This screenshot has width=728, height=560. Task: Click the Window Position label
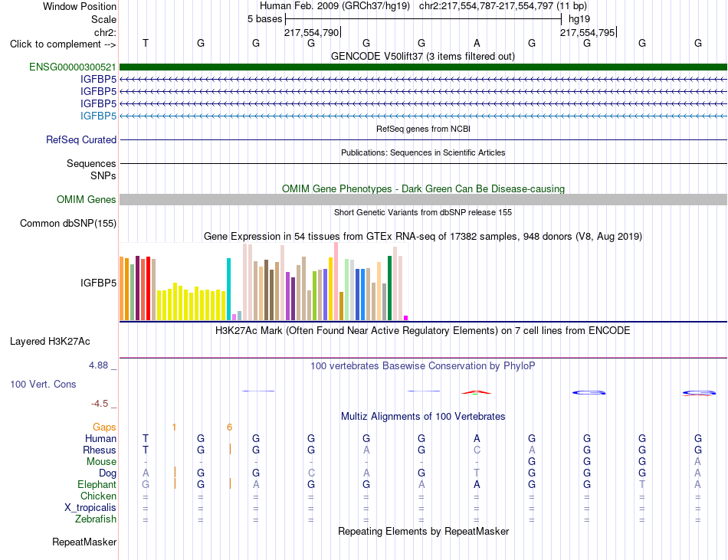pyautogui.click(x=80, y=6)
